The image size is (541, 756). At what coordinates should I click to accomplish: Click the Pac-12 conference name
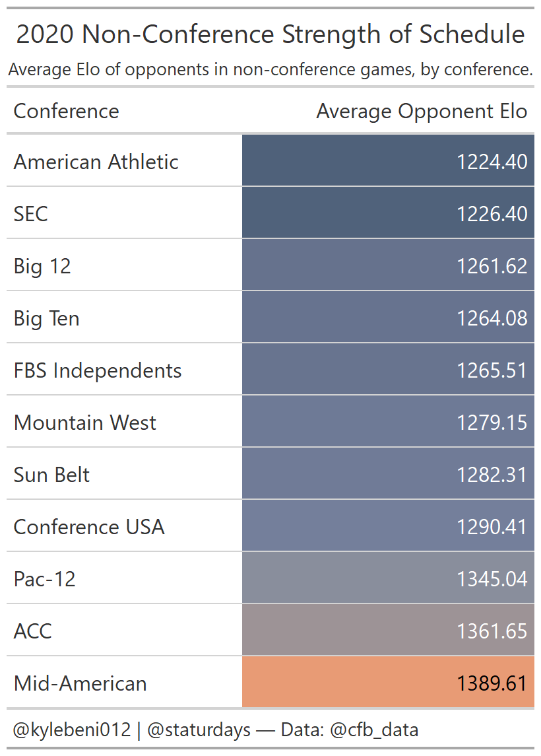[44, 579]
